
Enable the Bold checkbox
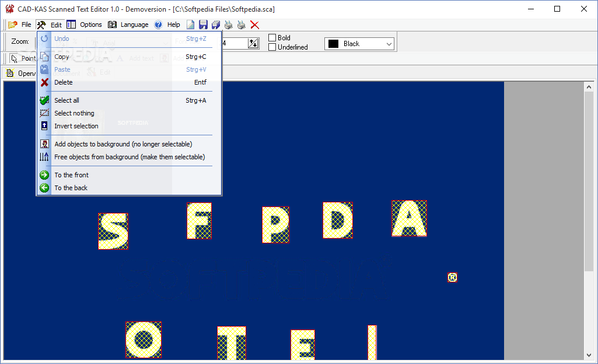pyautogui.click(x=272, y=38)
